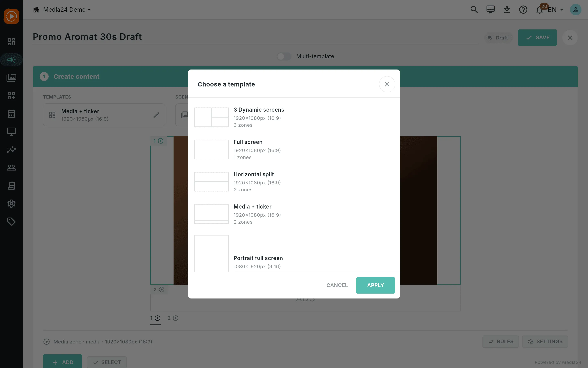
Task: Open the calendar schedule sidebar icon
Action: pyautogui.click(x=11, y=114)
